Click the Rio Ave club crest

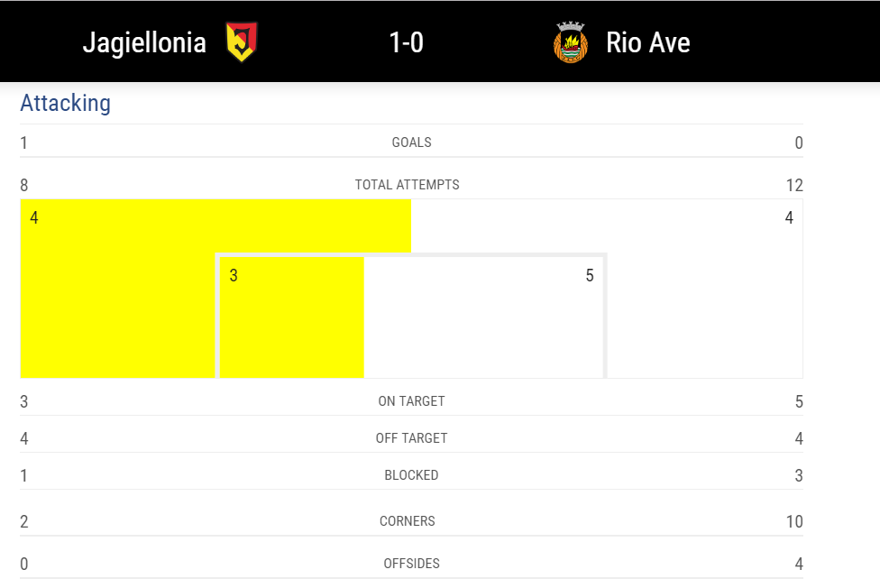pyautogui.click(x=571, y=42)
